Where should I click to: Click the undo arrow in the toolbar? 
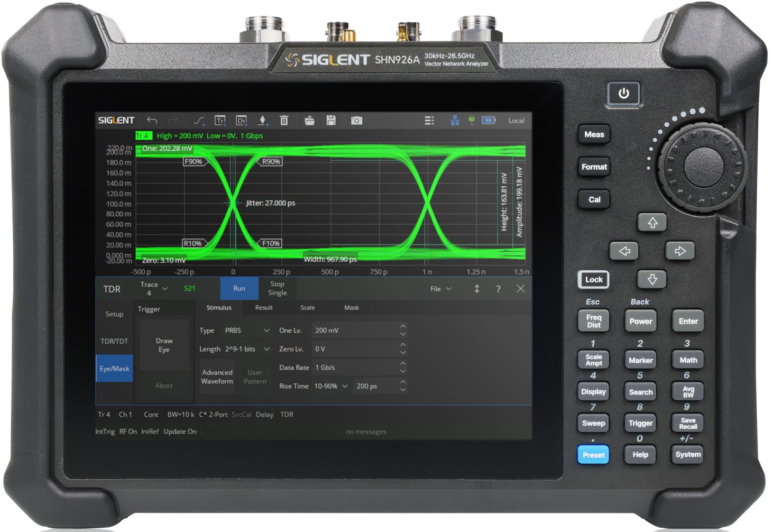[152, 121]
